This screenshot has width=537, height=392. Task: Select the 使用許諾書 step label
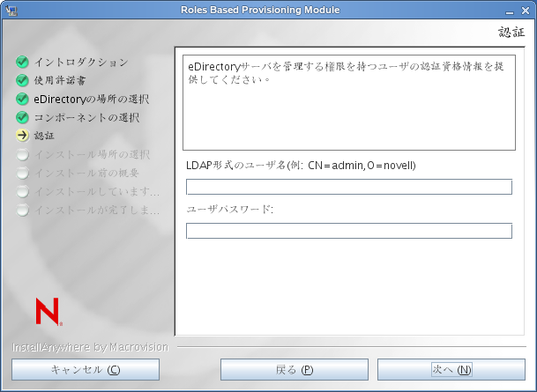coord(60,80)
